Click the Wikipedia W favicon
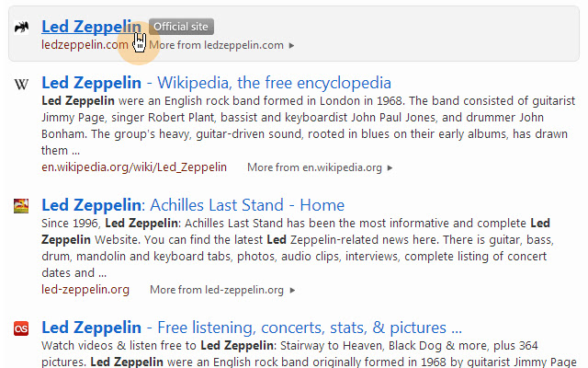The height and width of the screenshot is (368, 588). click(21, 84)
